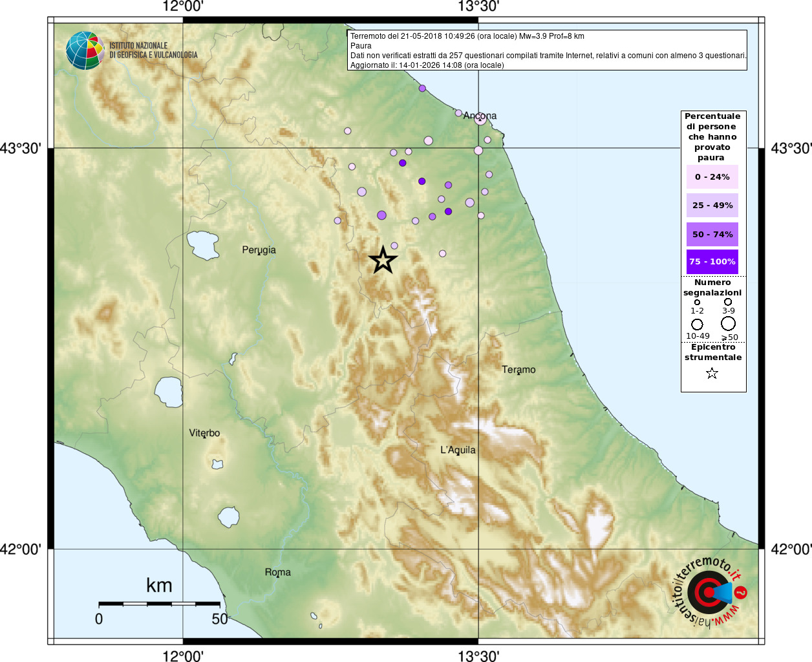Image resolution: width=812 pixels, height=662 pixels.
Task: Click the 75 - 100% color swatch
Action: tap(712, 262)
